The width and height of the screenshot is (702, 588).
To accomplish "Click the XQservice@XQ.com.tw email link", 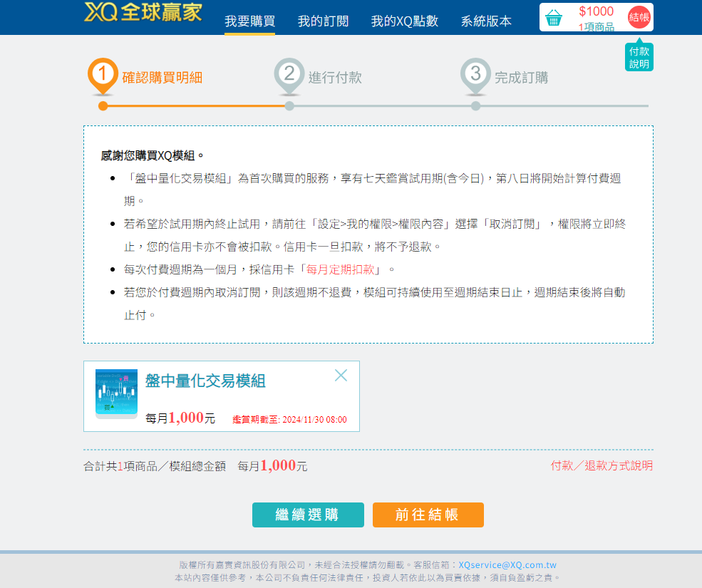I will click(507, 564).
